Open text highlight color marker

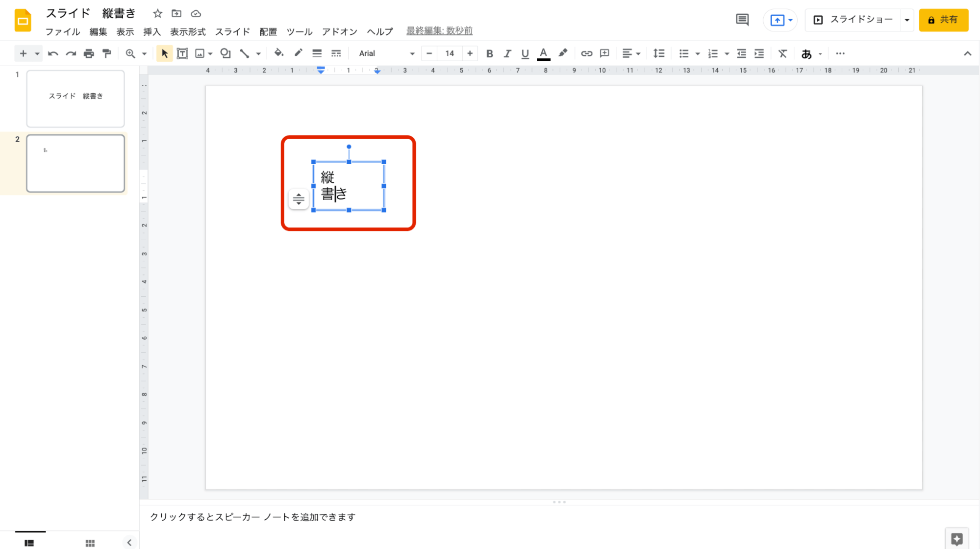(563, 53)
